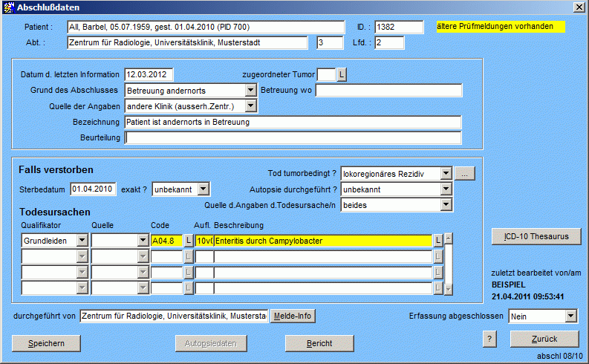Screen dimensions: 589x364
Task: Open the Grund des Abschlusses dropdown
Action: [x=250, y=91]
